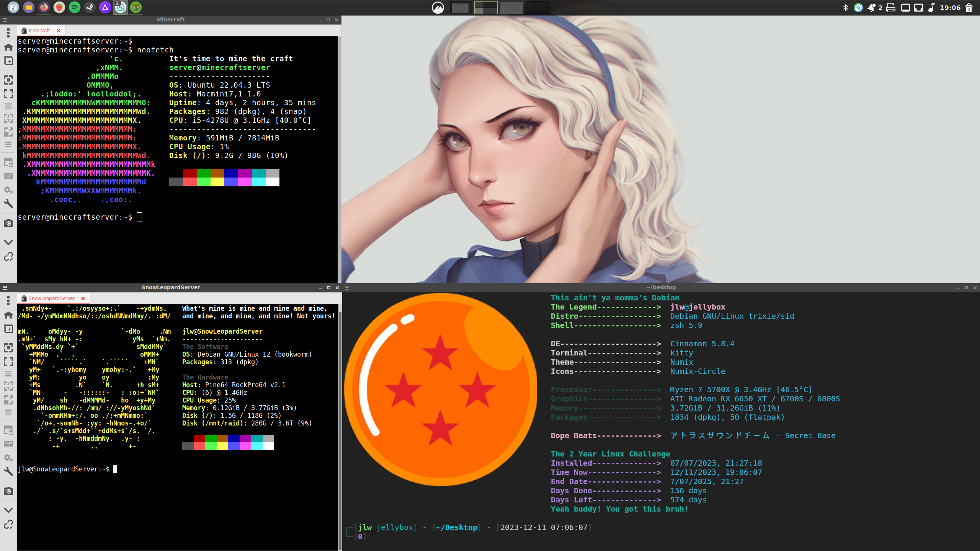Switch to the first workspace thumbnail

coord(460,8)
